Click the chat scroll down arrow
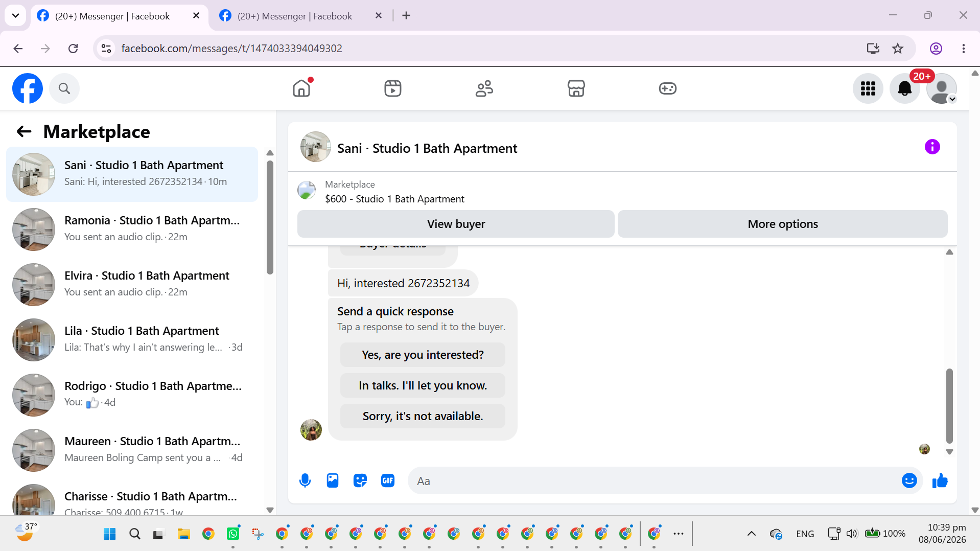Image resolution: width=980 pixels, height=551 pixels. click(x=949, y=452)
